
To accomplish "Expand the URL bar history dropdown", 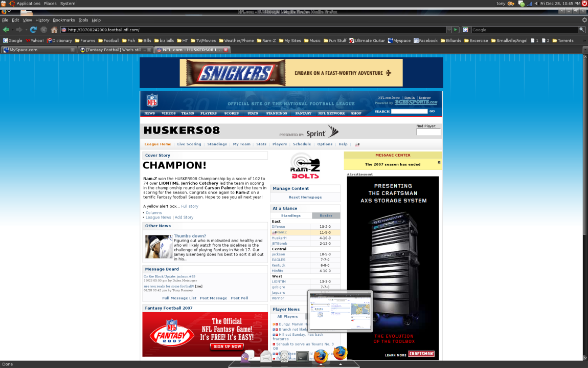I will [x=448, y=30].
